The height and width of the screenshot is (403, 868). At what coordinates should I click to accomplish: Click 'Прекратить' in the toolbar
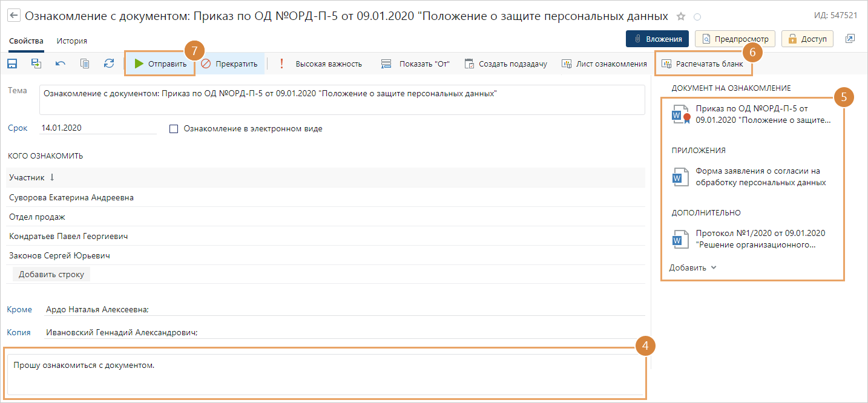pyautogui.click(x=229, y=64)
